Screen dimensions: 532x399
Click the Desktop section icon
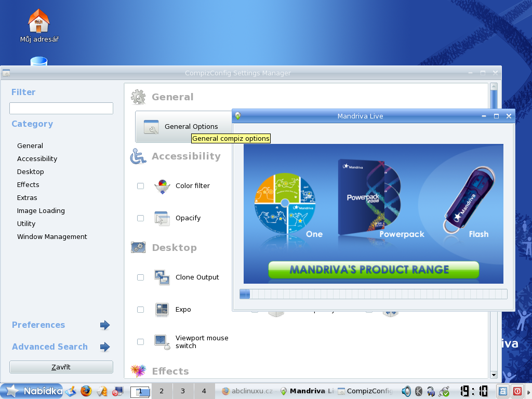coord(138,248)
